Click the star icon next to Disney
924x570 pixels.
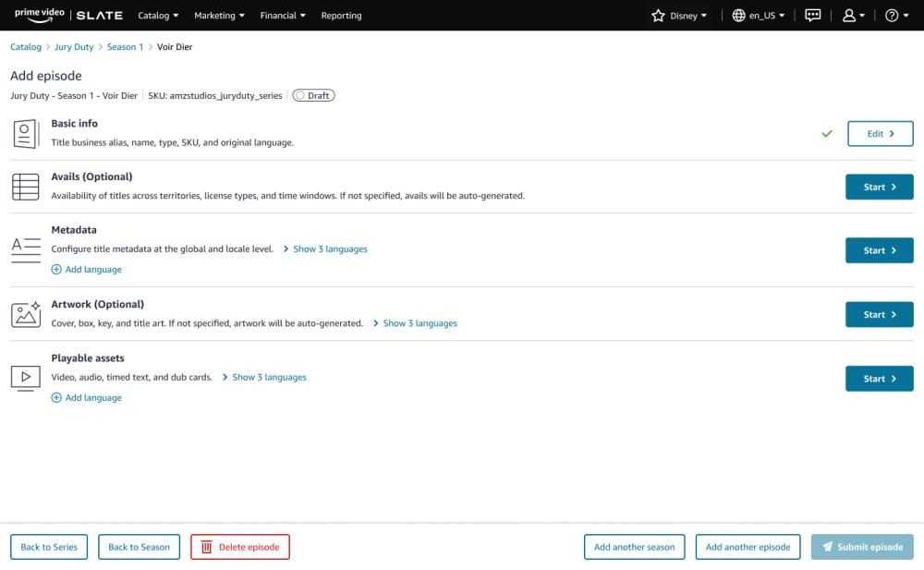(x=658, y=16)
